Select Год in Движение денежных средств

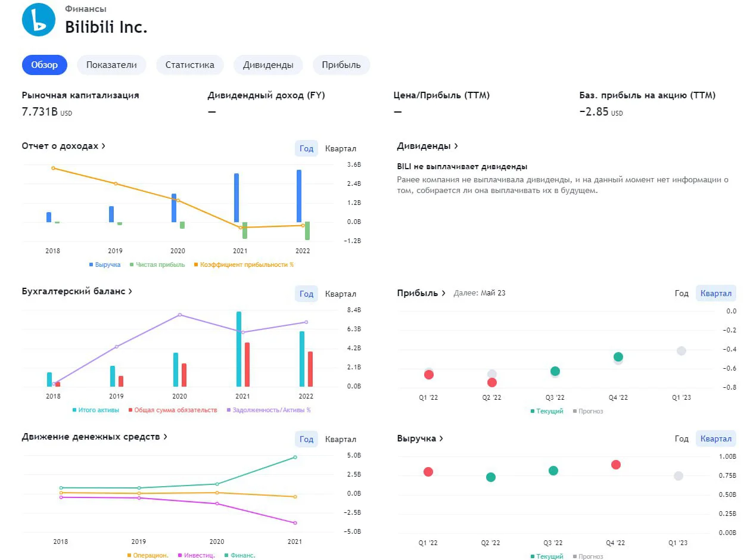point(306,439)
